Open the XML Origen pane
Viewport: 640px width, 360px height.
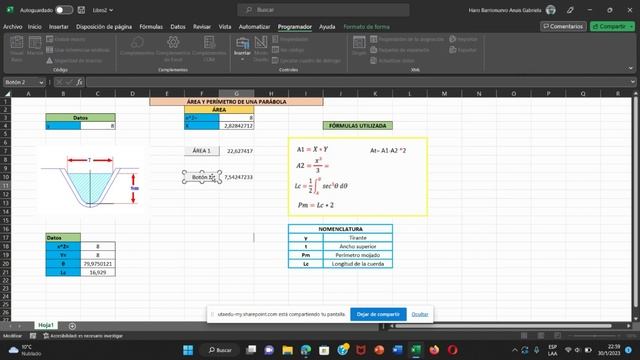point(359,45)
